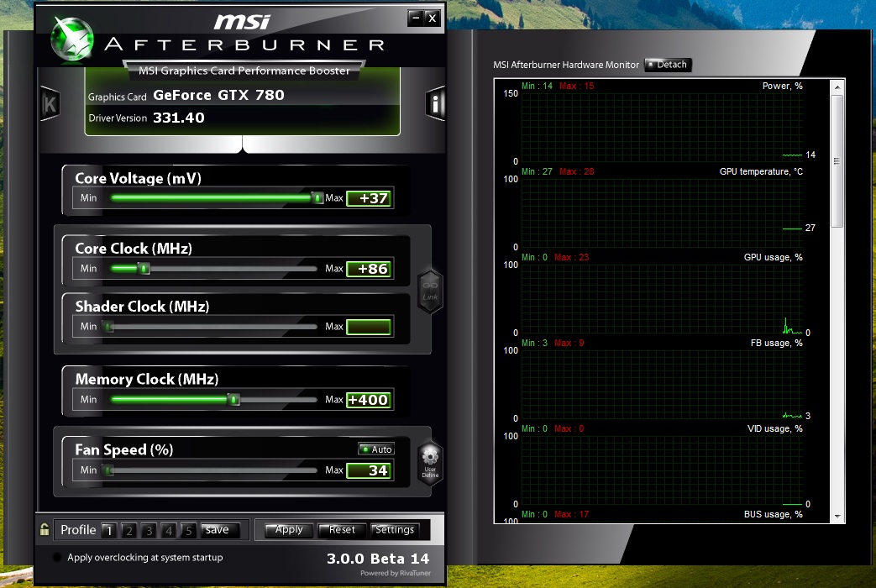Click the Core Voltage slider handle
The height and width of the screenshot is (588, 876).
coord(317,198)
